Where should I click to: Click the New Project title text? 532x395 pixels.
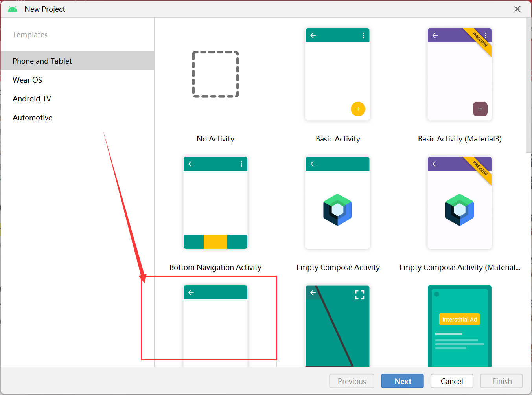pyautogui.click(x=45, y=9)
